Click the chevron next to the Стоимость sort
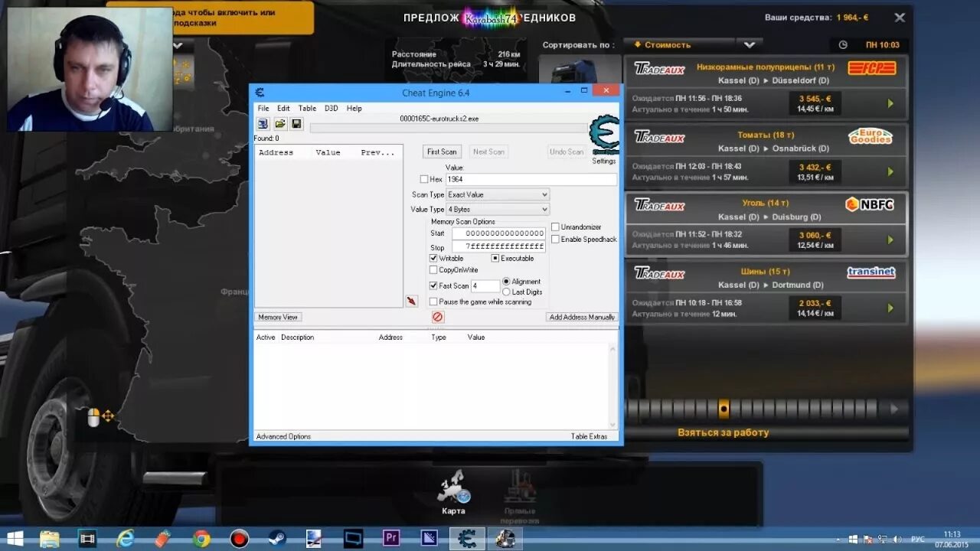The image size is (980, 551). [x=748, y=44]
